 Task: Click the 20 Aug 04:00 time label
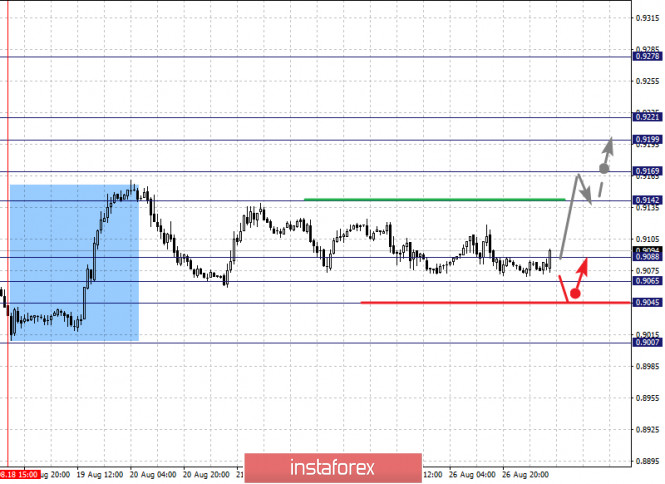tap(153, 475)
